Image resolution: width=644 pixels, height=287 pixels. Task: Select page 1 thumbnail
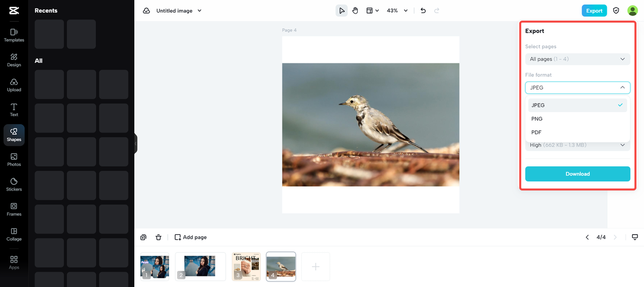coord(155,266)
